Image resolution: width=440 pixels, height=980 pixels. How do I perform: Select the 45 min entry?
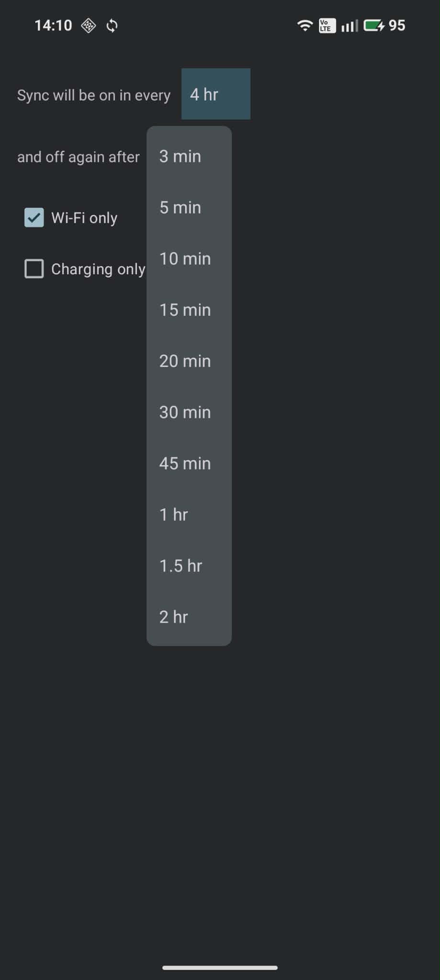point(189,464)
